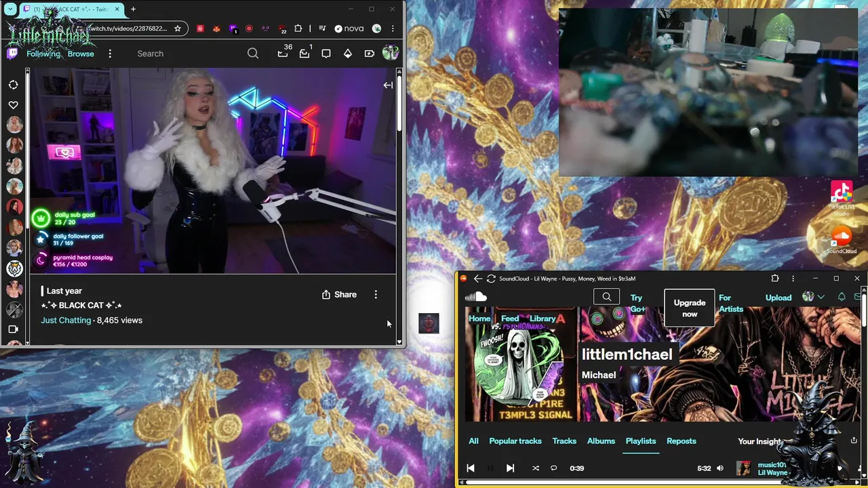Viewport: 868px width, 488px height.
Task: Select the All profile tab
Action: [473, 441]
